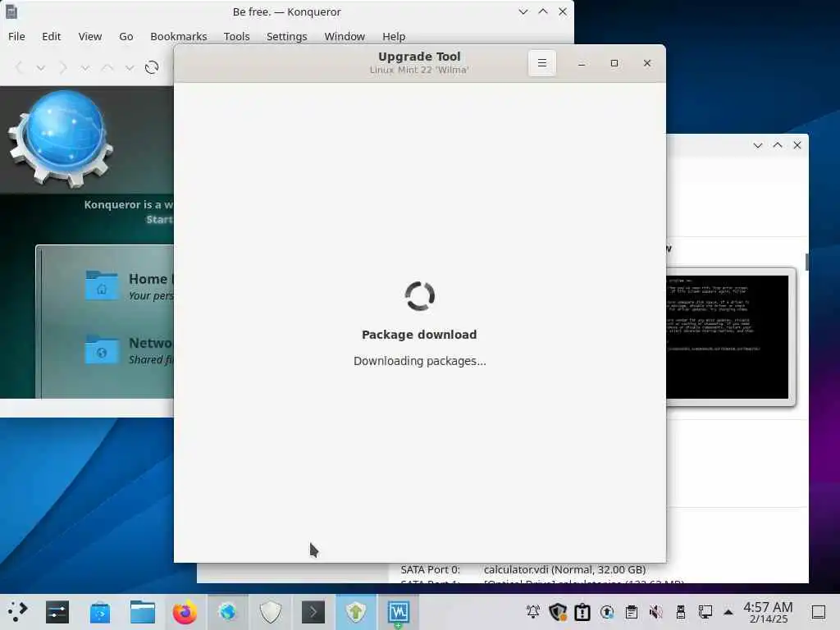This screenshot has width=840, height=630.
Task: Open clipboard tray icon
Action: (632, 612)
